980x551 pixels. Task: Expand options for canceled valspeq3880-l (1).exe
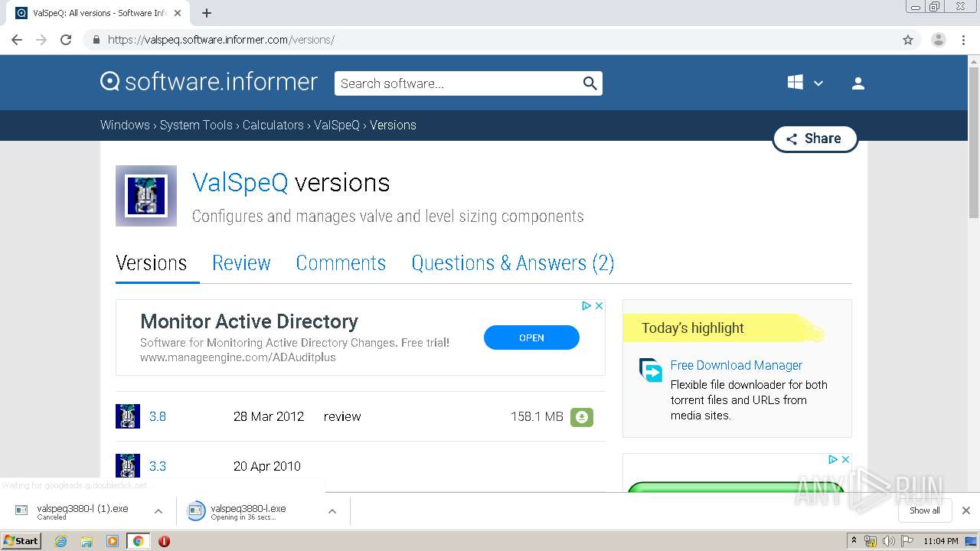tap(158, 511)
